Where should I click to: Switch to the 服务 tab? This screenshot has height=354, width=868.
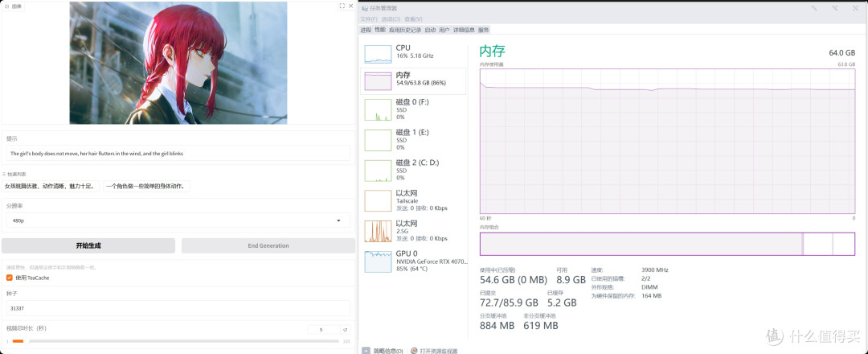coord(484,30)
